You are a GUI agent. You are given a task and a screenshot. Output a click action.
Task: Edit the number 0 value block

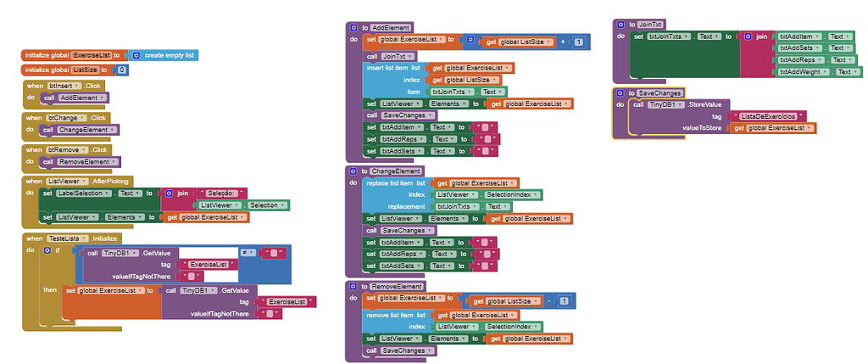coord(121,70)
